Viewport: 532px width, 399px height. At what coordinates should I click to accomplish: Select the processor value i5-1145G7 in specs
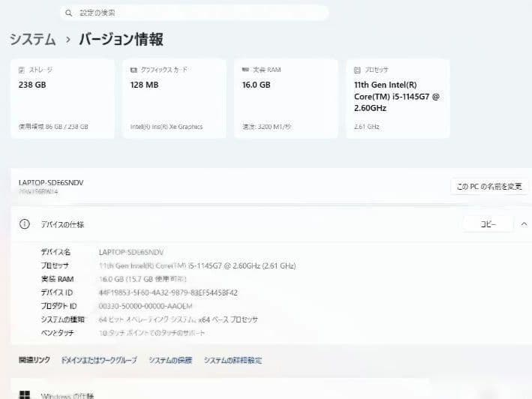[197, 265]
